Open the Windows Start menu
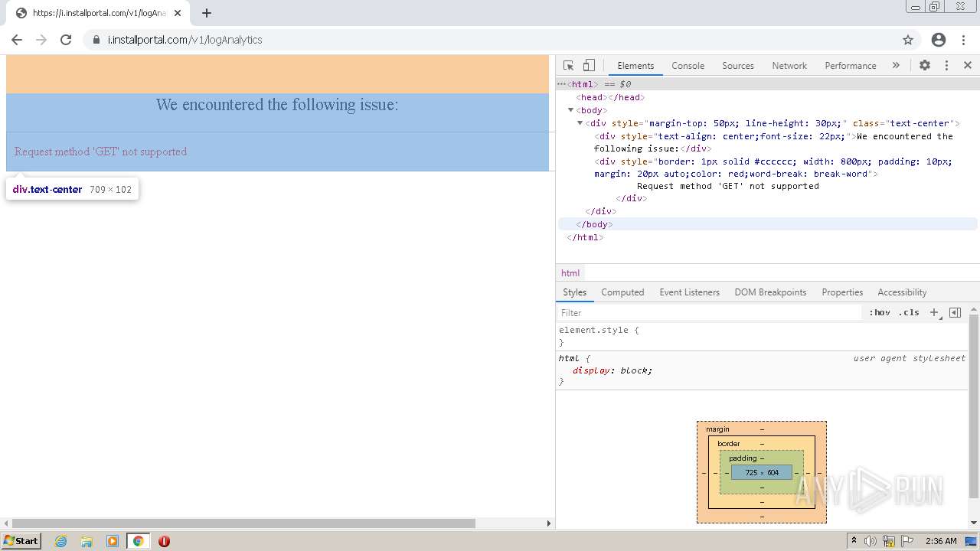This screenshot has width=980, height=551. click(x=21, y=541)
